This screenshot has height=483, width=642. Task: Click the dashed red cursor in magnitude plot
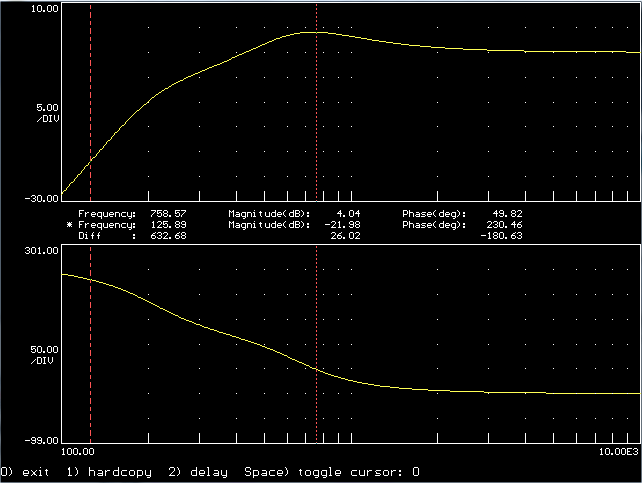tap(90, 102)
